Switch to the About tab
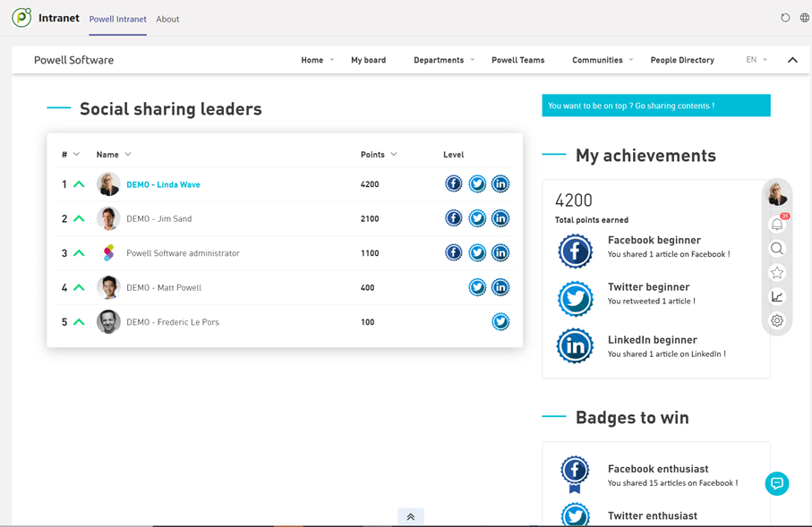 point(167,18)
